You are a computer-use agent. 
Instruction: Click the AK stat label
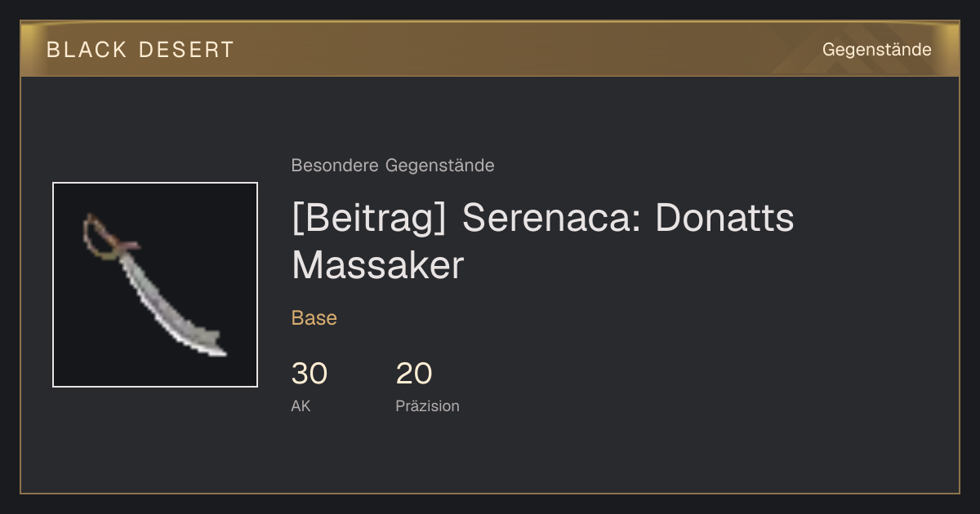click(301, 406)
